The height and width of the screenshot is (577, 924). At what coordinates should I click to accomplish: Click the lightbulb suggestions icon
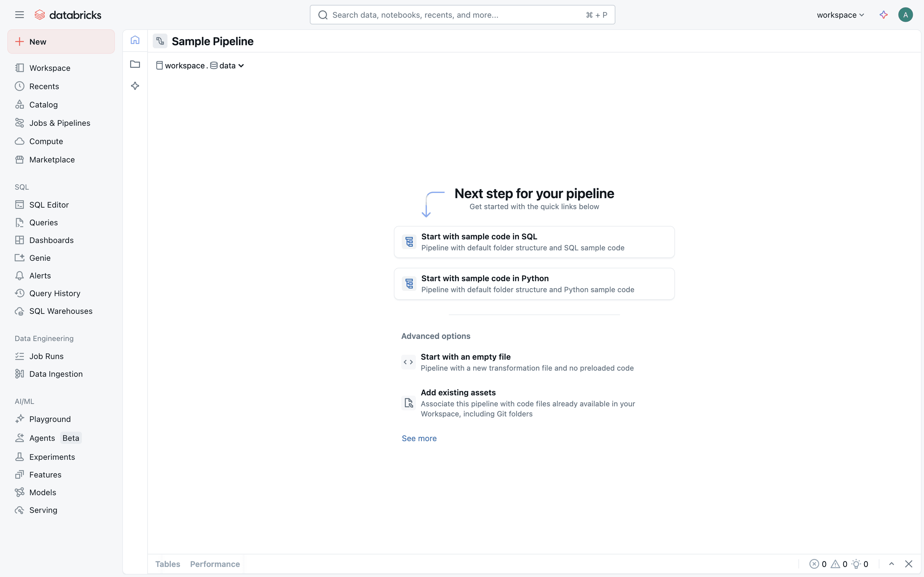(856, 564)
